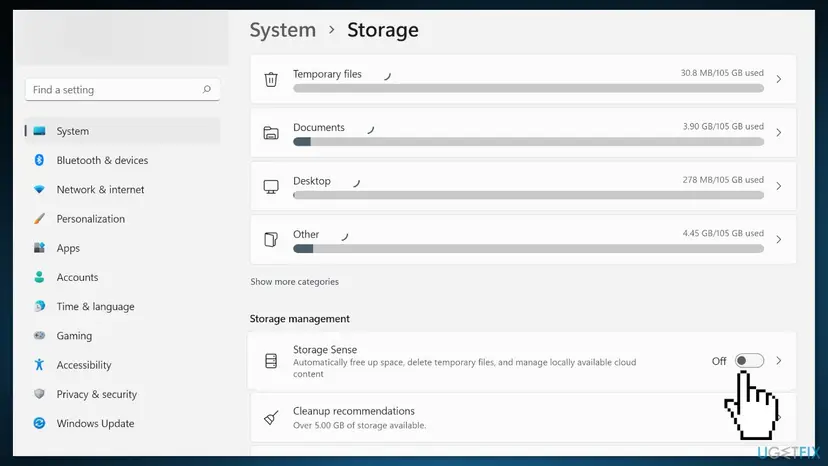The image size is (828, 466).
Task: Click the Other category icon
Action: point(271,239)
